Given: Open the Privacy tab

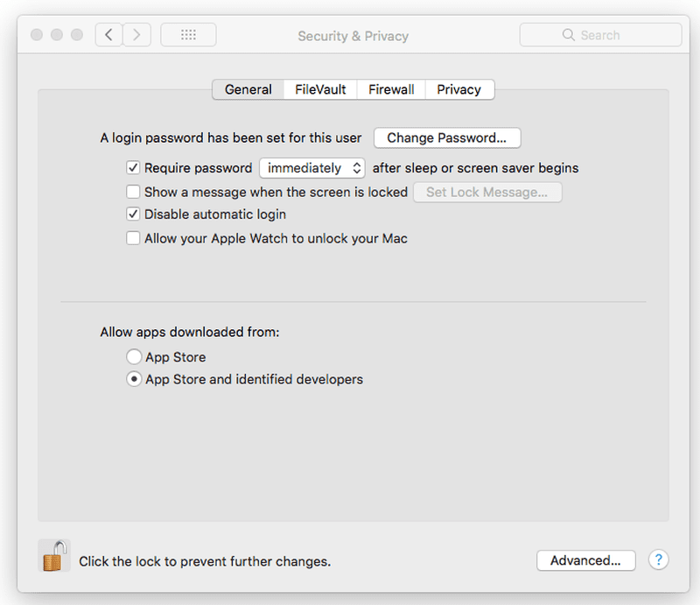Looking at the screenshot, I should pos(458,89).
